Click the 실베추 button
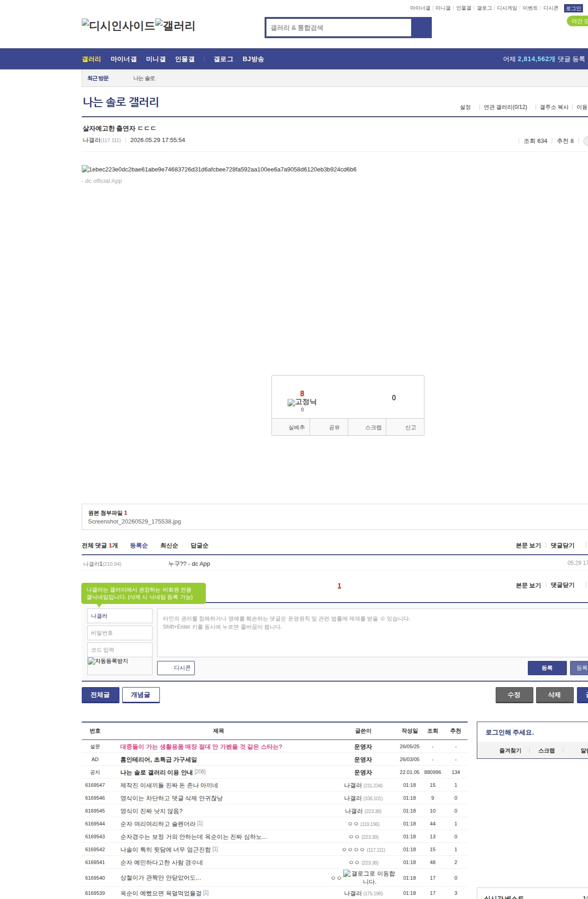 tap(291, 427)
